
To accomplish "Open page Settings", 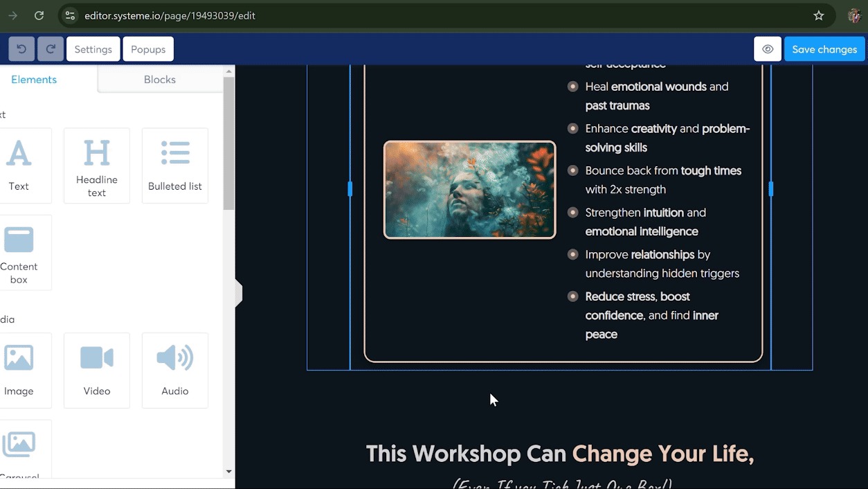I will [93, 49].
